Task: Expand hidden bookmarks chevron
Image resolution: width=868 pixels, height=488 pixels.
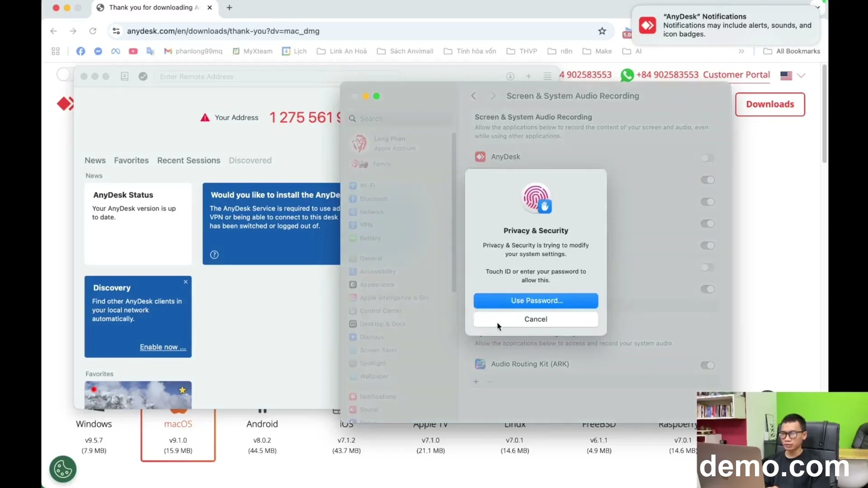Action: [741, 51]
